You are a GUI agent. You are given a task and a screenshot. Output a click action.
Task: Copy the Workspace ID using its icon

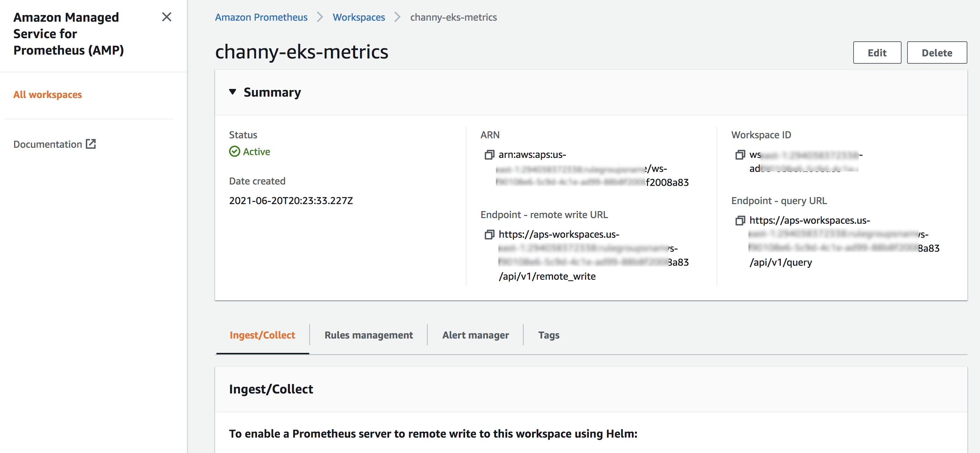740,155
